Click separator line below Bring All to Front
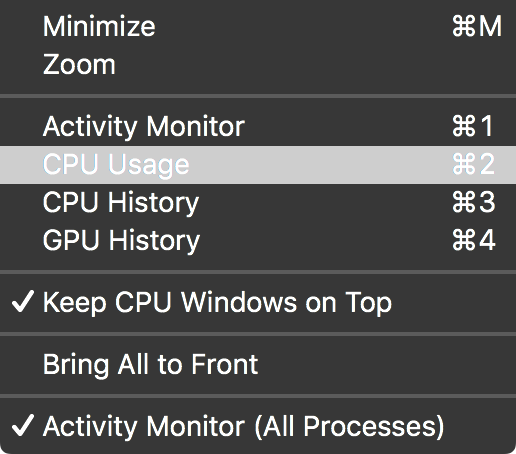 (x=258, y=396)
